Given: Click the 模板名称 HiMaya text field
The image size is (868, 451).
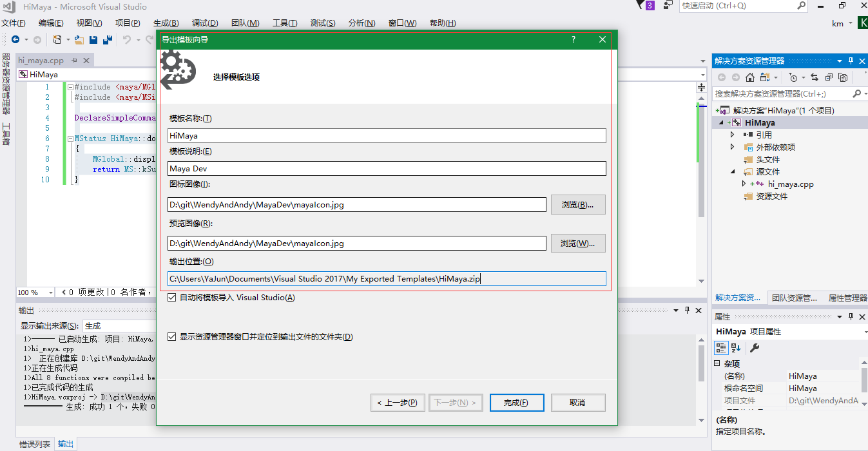Looking at the screenshot, I should point(387,135).
